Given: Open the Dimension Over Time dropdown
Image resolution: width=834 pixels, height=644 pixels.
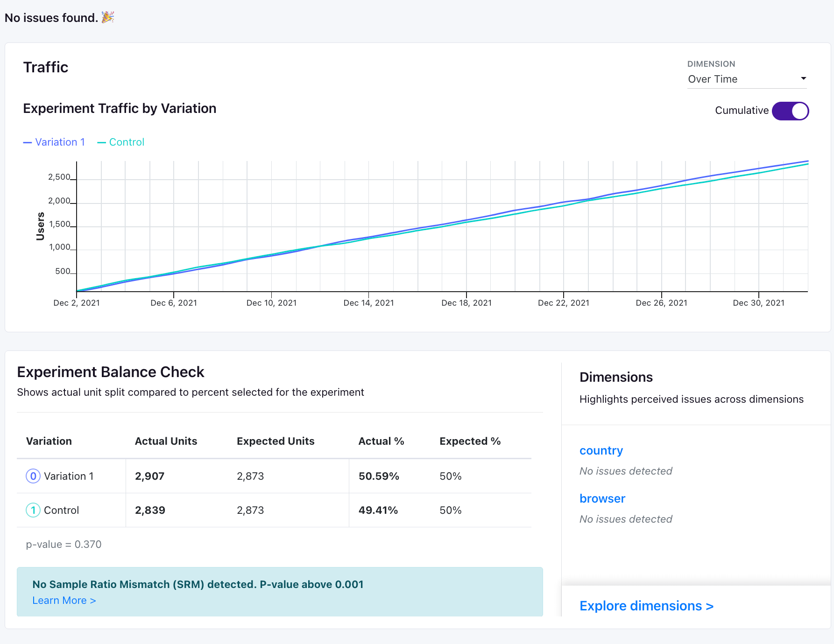Looking at the screenshot, I should (747, 79).
